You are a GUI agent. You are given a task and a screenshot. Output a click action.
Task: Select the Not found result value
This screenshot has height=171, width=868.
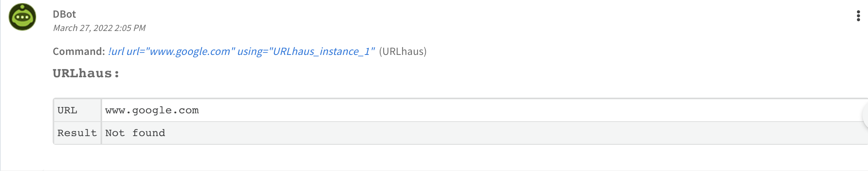(135, 133)
